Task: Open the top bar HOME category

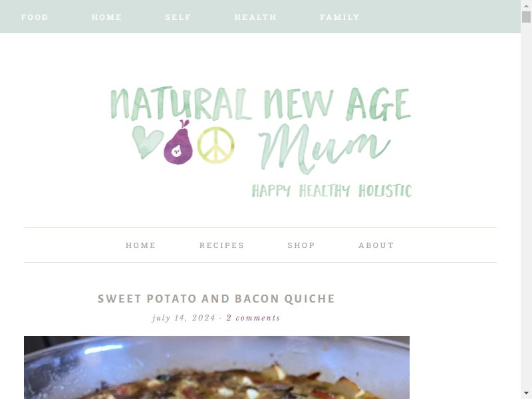Action: click(x=106, y=17)
